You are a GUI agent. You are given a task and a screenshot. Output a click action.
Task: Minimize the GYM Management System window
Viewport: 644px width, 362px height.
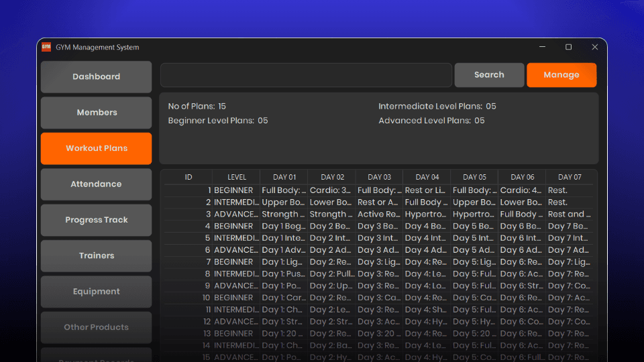click(542, 47)
